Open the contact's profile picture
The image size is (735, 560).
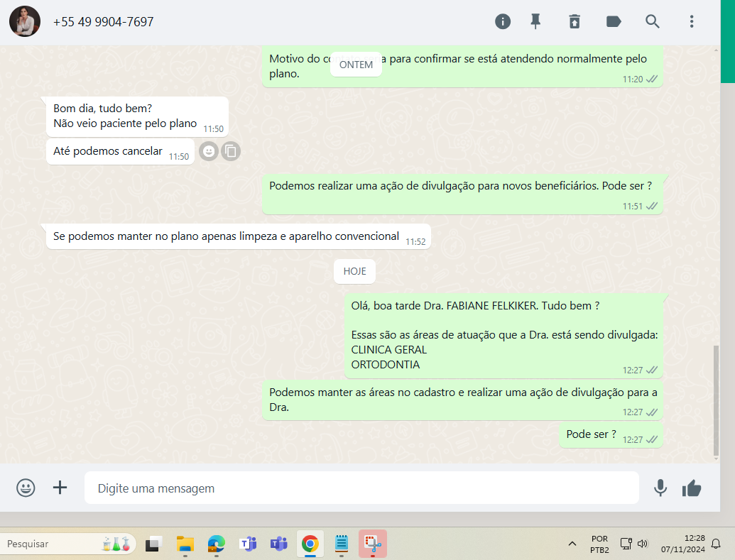pos(25,21)
